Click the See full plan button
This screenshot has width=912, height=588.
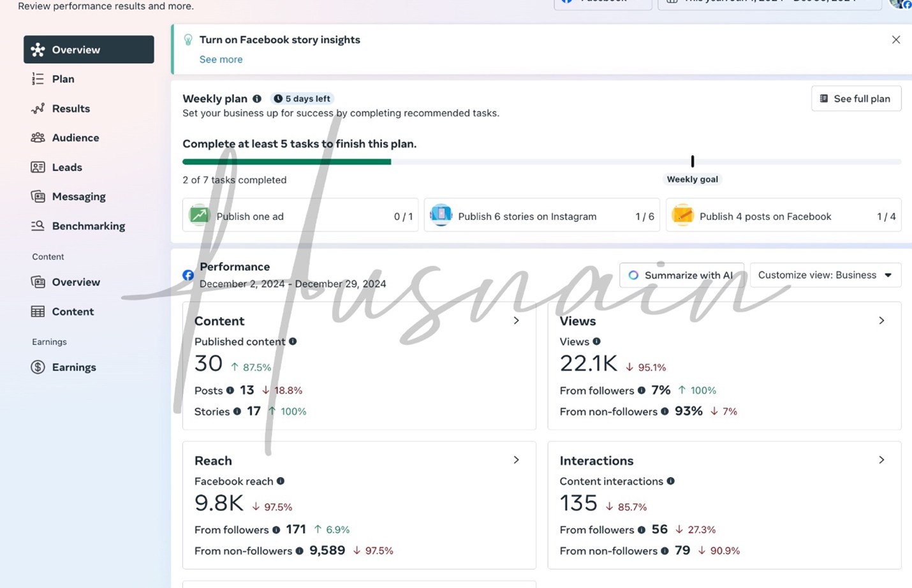coord(855,99)
